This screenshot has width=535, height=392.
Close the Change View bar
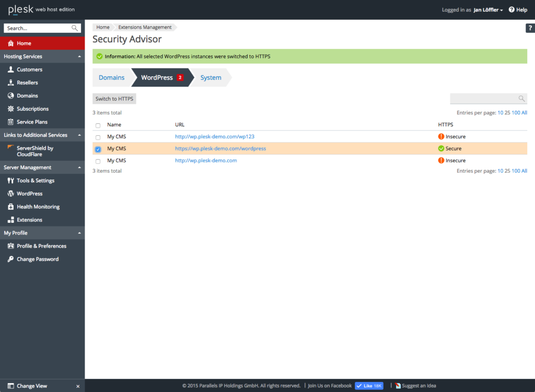coord(78,386)
